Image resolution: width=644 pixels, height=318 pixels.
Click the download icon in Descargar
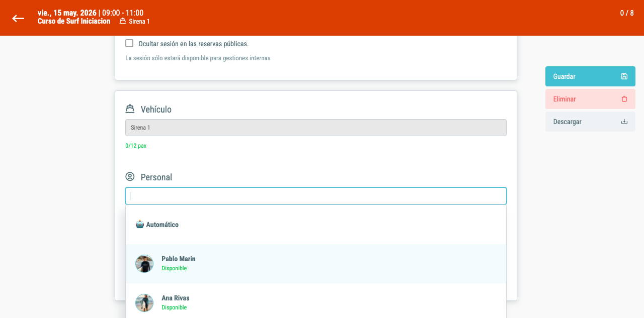[624, 122]
